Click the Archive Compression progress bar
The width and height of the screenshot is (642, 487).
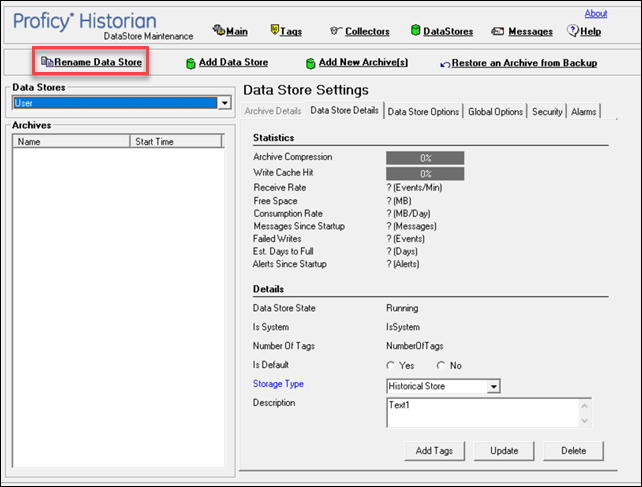coord(425,158)
